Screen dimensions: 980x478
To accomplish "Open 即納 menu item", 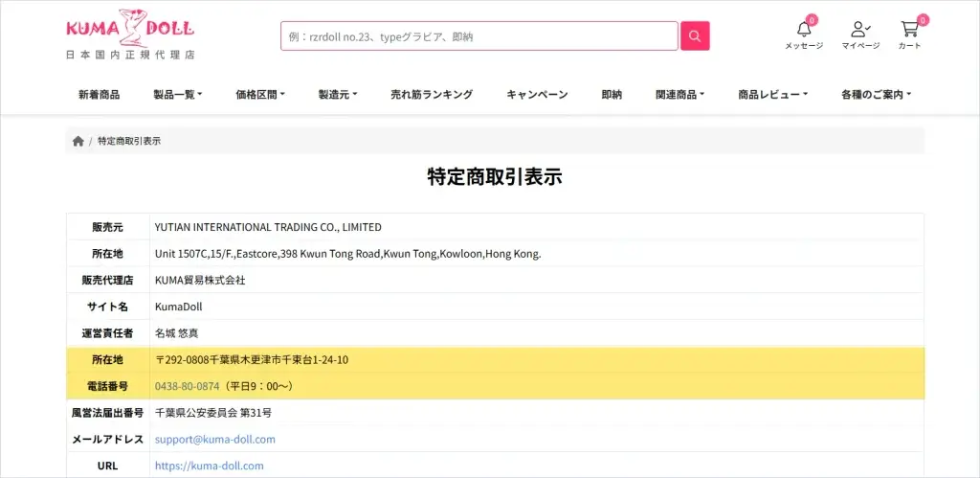I will [x=612, y=95].
